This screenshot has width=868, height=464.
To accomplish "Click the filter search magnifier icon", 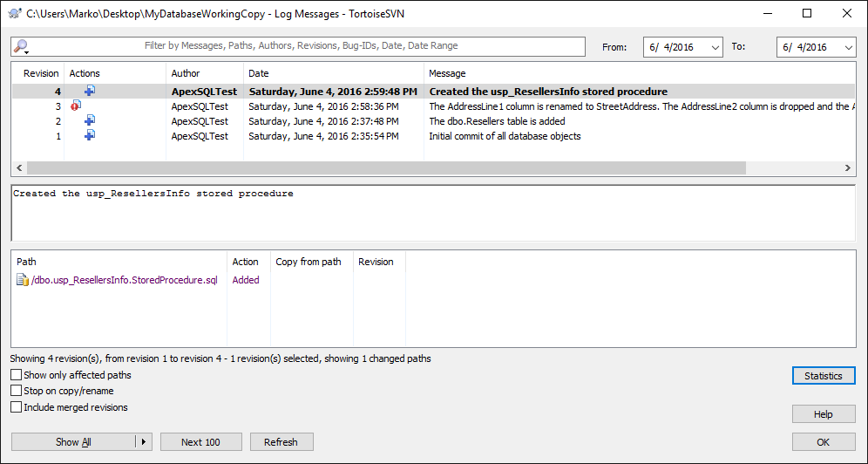I will [22, 47].
